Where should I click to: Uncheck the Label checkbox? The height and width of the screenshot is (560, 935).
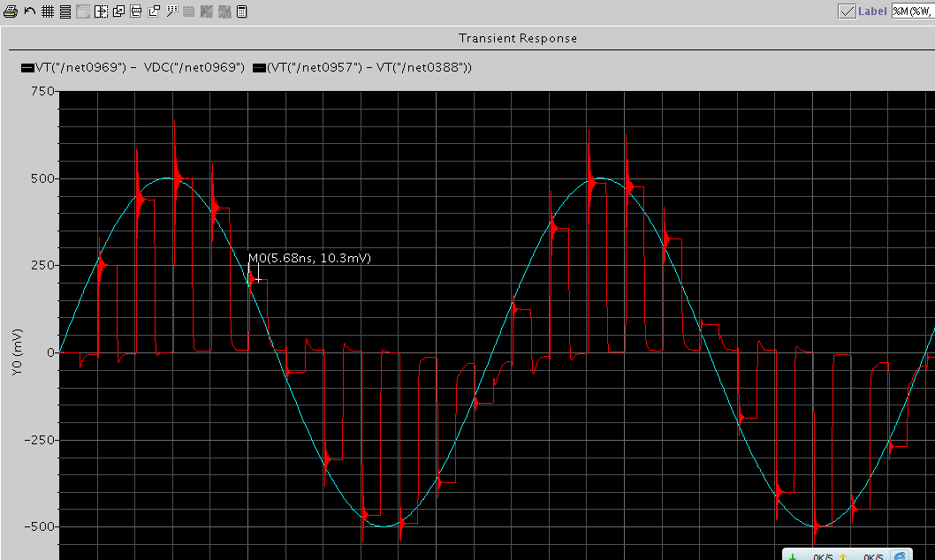[847, 11]
